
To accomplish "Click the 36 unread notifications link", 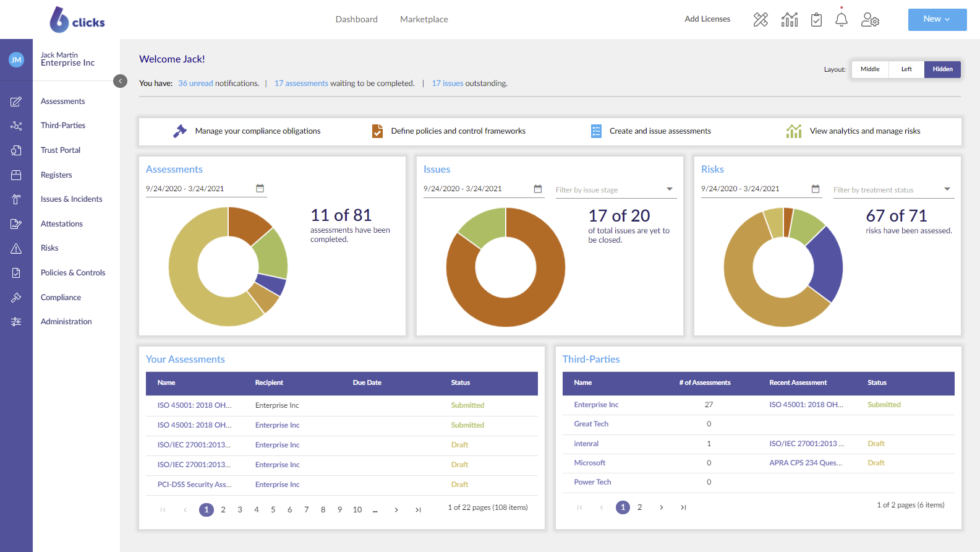I will pos(195,84).
